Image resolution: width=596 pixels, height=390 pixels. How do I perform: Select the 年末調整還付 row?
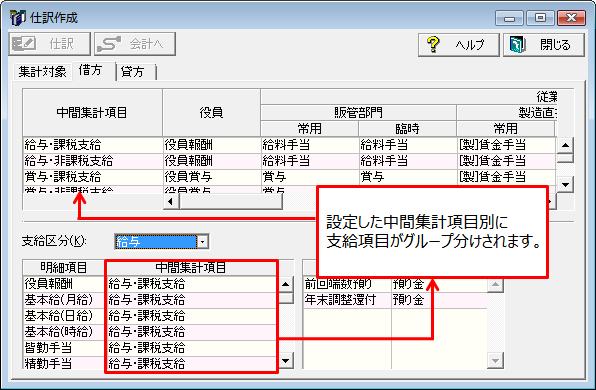point(395,300)
